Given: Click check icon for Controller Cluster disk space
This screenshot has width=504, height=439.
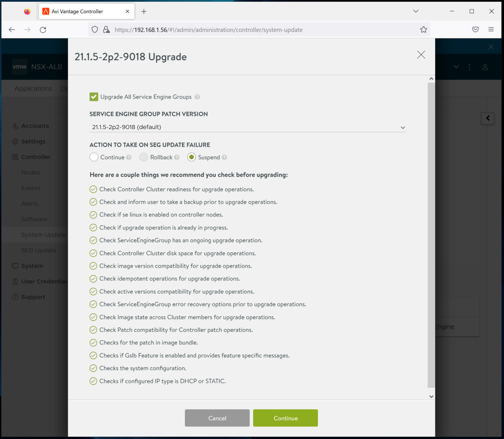Looking at the screenshot, I should 93,253.
